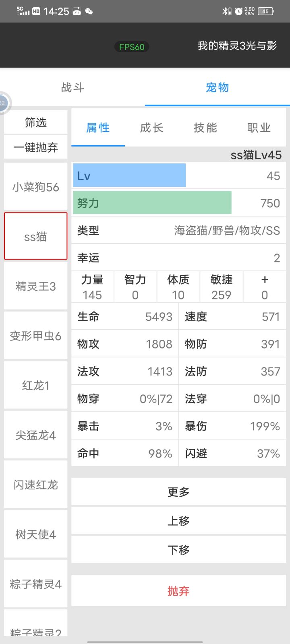Screen dimensions: 290x644
Task: Move pet up with 上移
Action: point(178,521)
